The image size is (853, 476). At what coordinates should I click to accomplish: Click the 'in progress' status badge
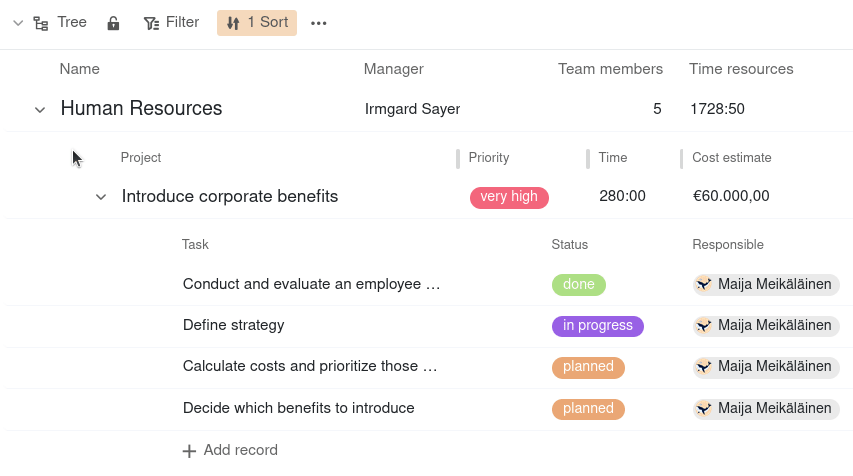pos(597,326)
